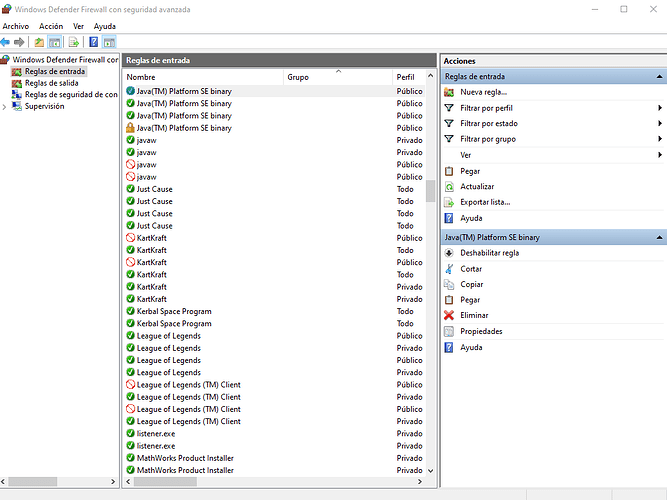
Task: Click the forward arrow toolbar icon
Action: 19,42
